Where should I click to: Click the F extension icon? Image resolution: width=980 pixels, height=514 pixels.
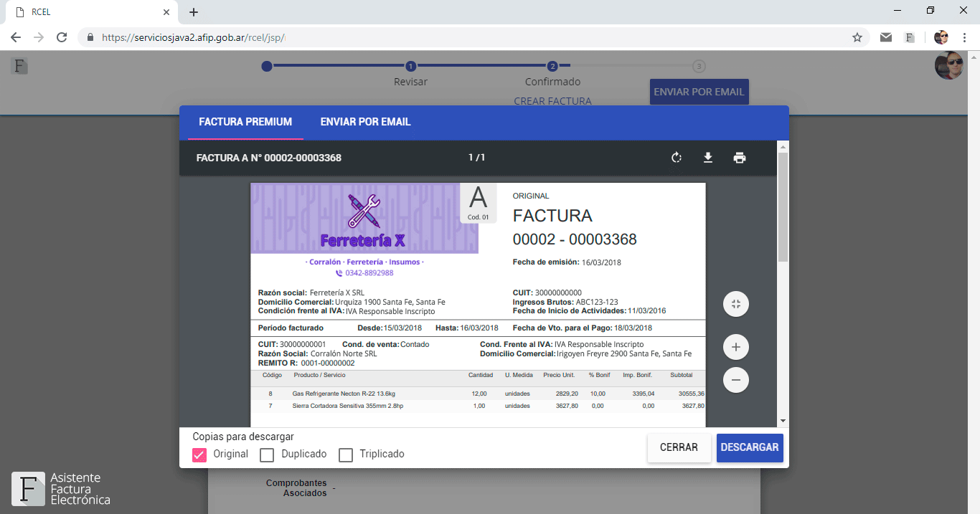pos(910,36)
